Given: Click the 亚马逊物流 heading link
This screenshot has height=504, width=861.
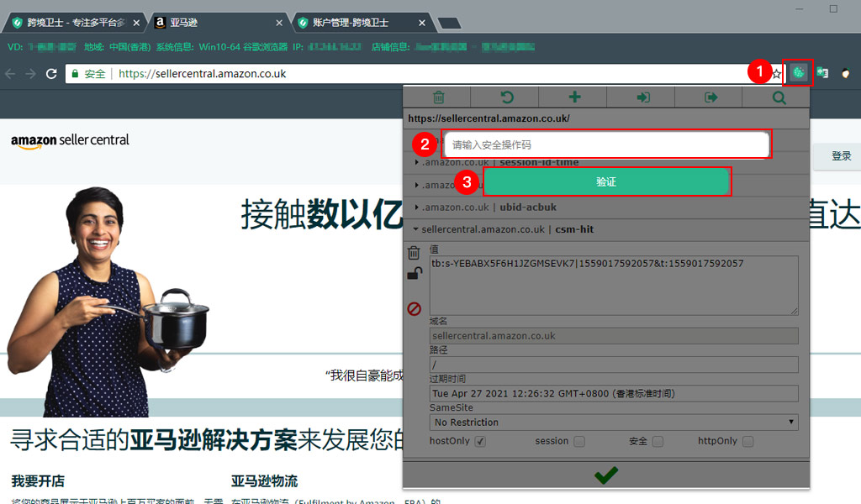Looking at the screenshot, I should coord(264,481).
